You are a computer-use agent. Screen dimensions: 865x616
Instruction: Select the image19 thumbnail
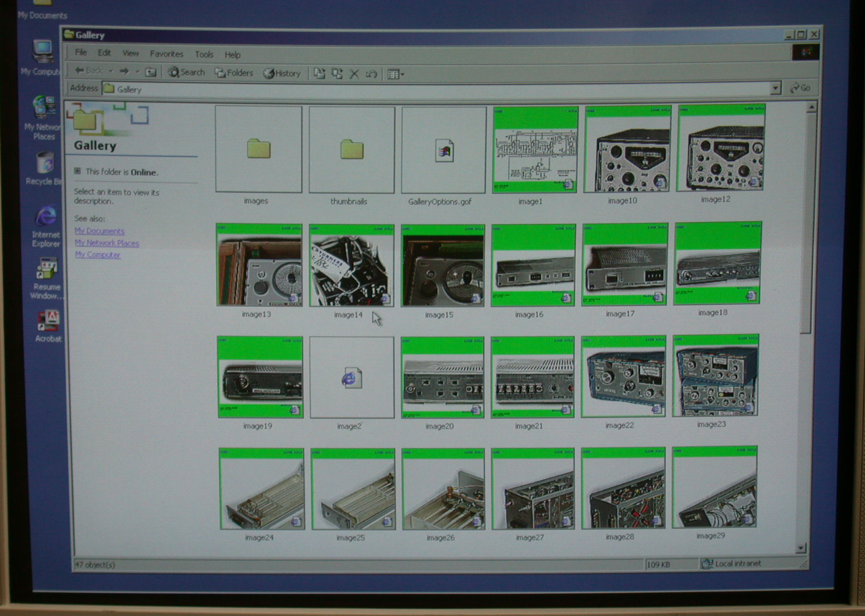(x=260, y=377)
